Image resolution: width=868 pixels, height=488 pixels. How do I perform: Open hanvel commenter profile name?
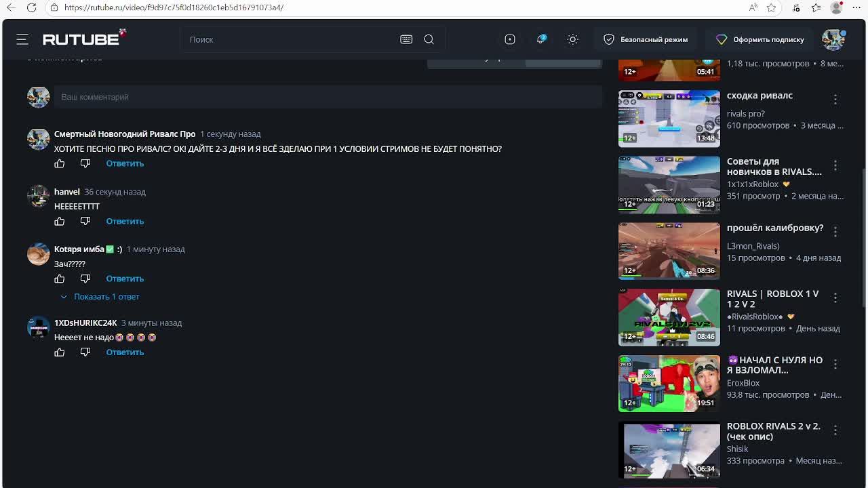coord(67,192)
